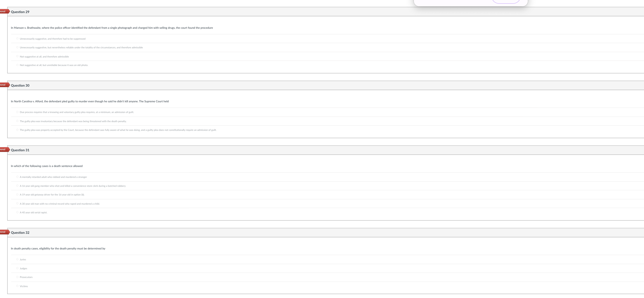Select "A 16 year old gang member" option

click(x=17, y=185)
